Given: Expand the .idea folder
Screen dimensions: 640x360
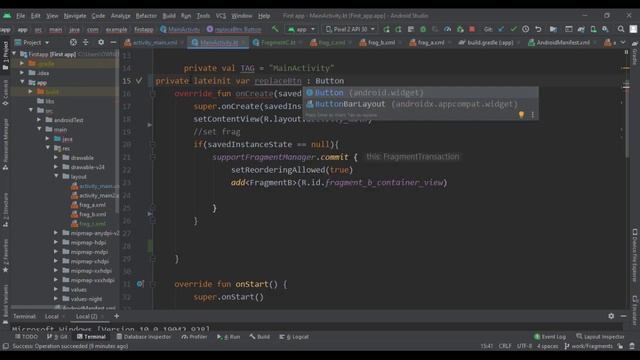Looking at the screenshot, I should [x=22, y=73].
